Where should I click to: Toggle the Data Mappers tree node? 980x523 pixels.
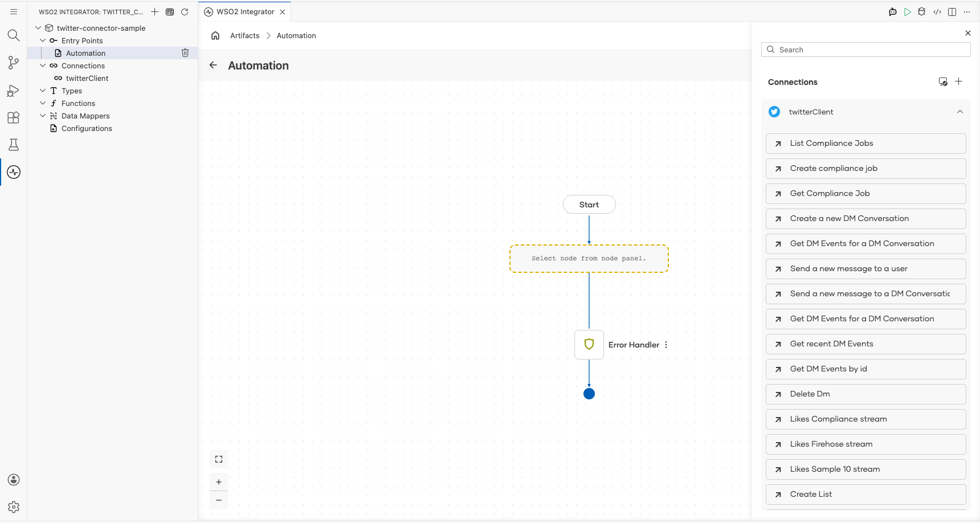click(x=43, y=116)
